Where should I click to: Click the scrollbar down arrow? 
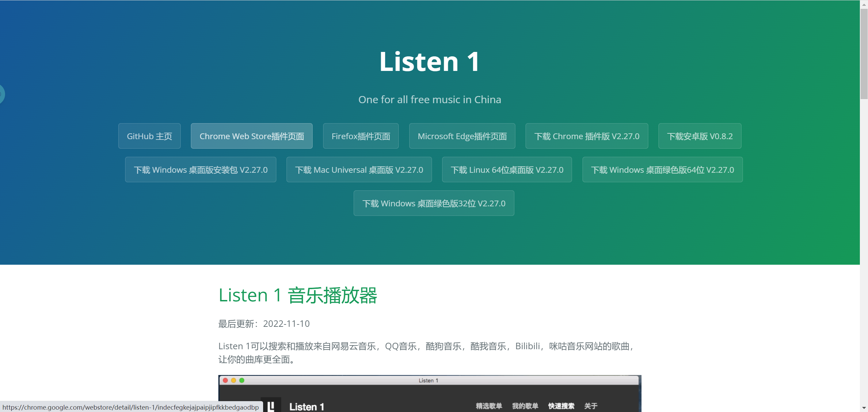point(864,408)
